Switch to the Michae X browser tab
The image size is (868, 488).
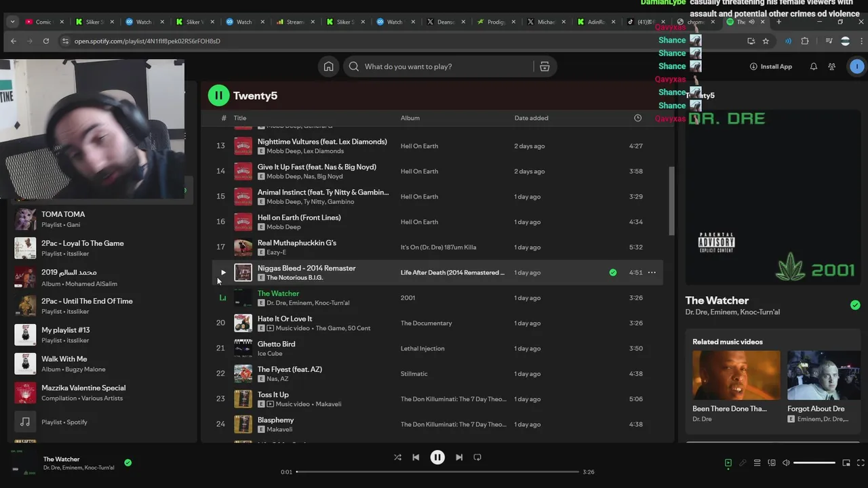coord(546,22)
